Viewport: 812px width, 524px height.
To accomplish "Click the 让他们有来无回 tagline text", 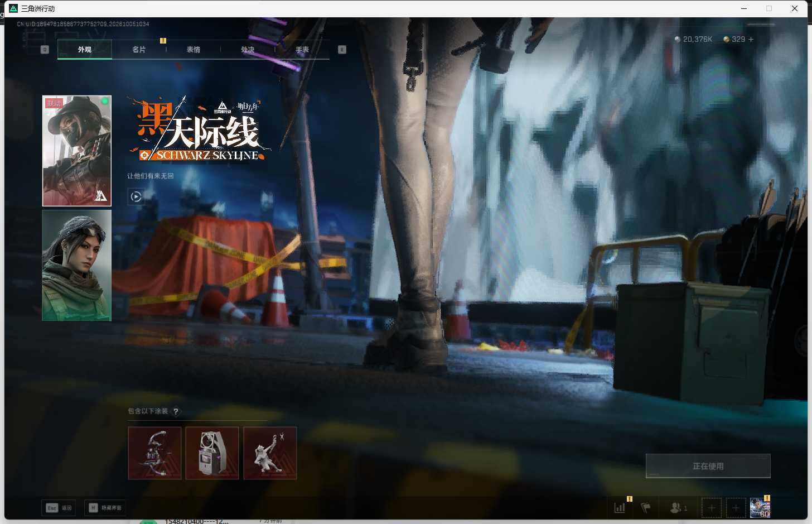I will (x=151, y=176).
